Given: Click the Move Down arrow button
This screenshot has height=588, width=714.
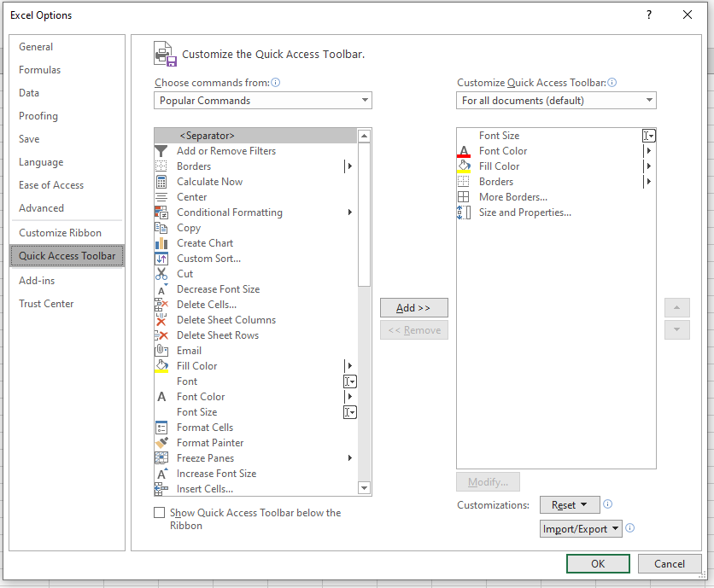Looking at the screenshot, I should click(676, 330).
